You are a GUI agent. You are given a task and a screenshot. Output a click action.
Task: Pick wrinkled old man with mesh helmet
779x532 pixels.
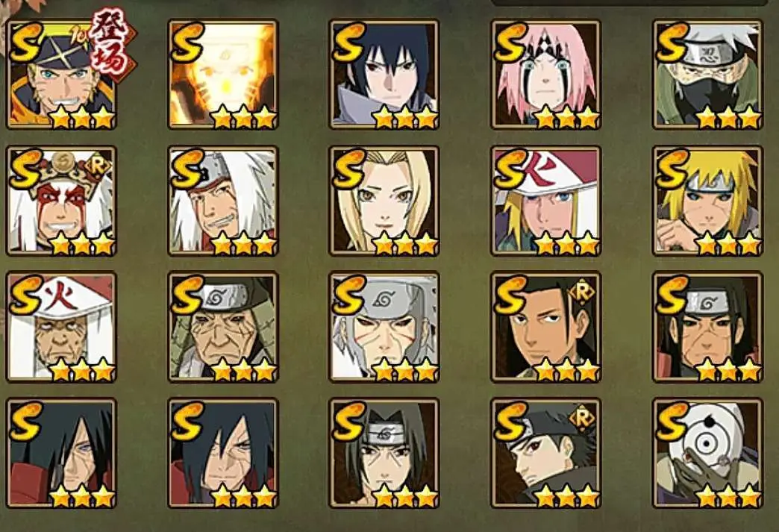point(223,327)
